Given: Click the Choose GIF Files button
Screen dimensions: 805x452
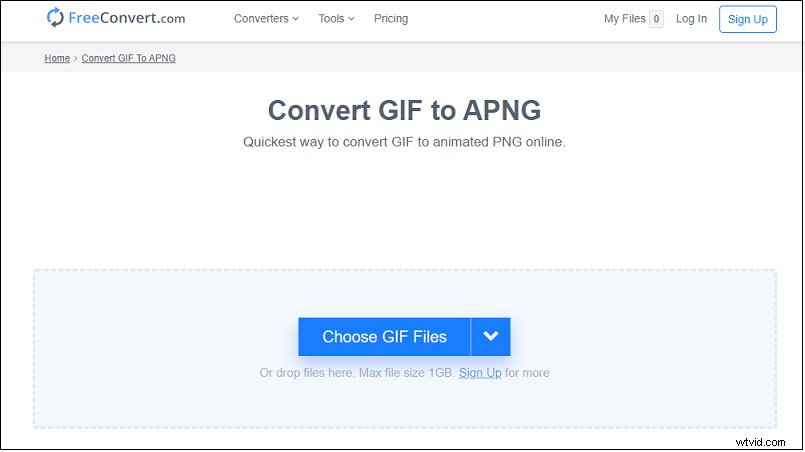Looking at the screenshot, I should pos(384,336).
